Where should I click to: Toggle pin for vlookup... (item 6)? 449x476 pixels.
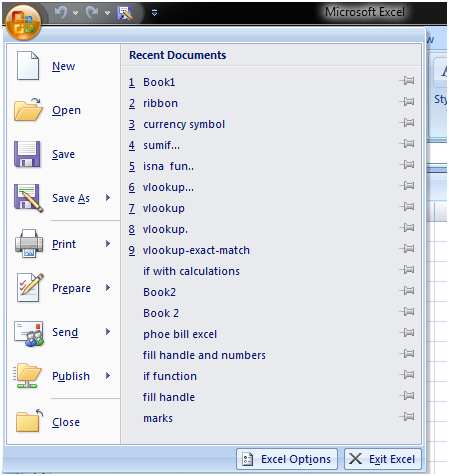click(407, 186)
